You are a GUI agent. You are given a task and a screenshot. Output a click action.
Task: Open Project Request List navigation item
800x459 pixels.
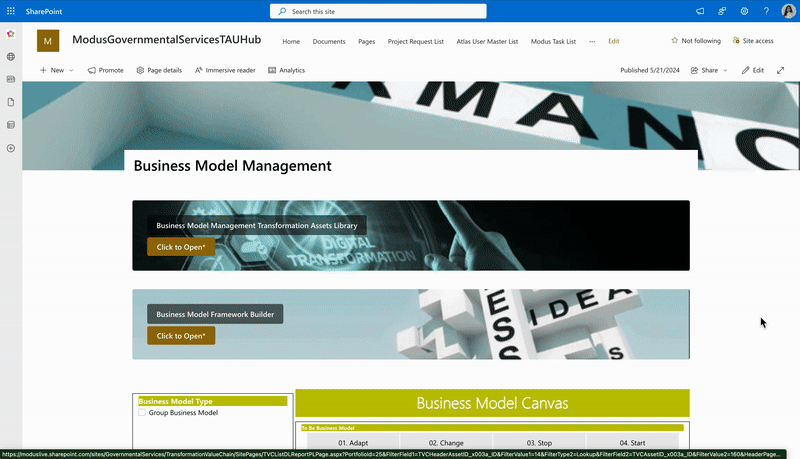416,41
